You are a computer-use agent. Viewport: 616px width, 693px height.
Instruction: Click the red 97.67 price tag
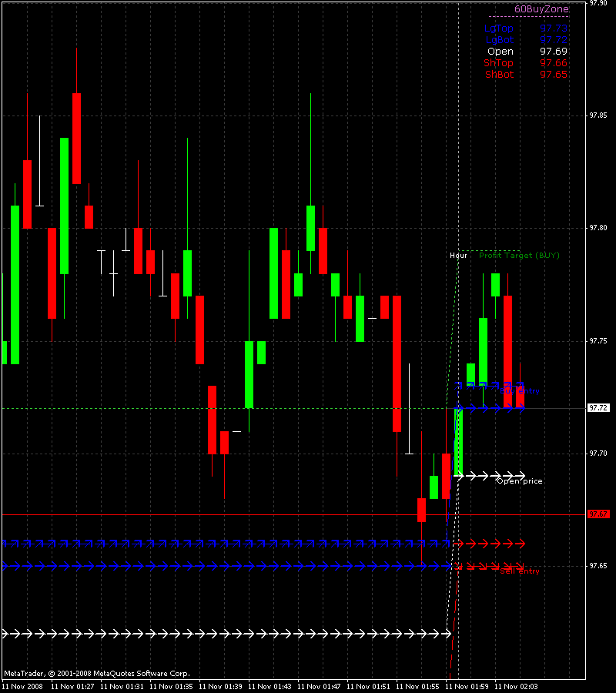tap(598, 514)
